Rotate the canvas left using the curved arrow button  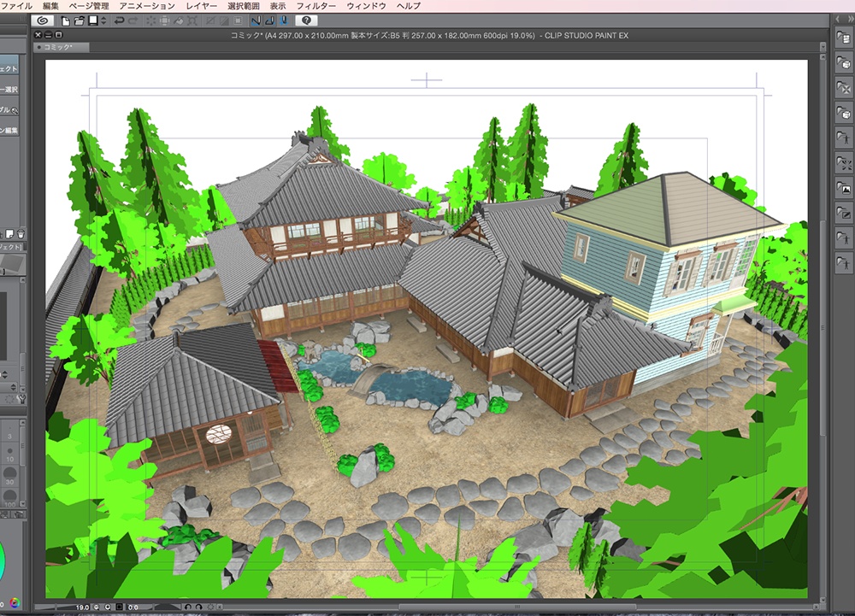[x=187, y=607]
